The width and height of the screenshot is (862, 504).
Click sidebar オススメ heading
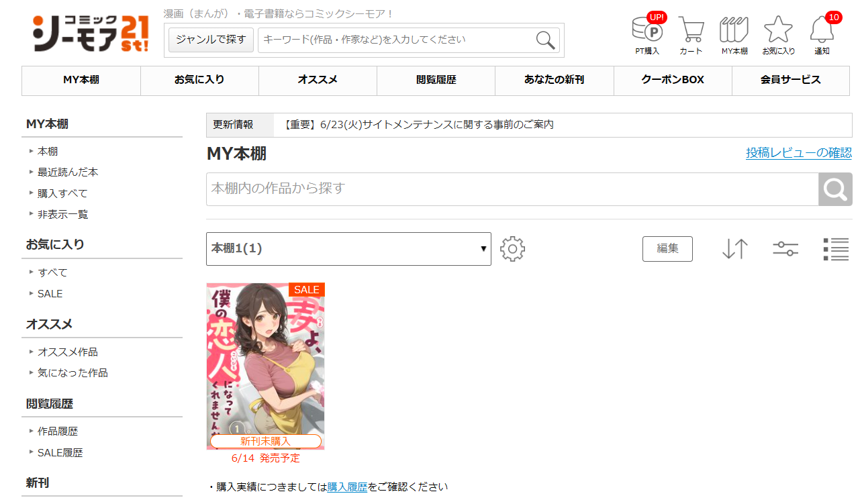[49, 324]
